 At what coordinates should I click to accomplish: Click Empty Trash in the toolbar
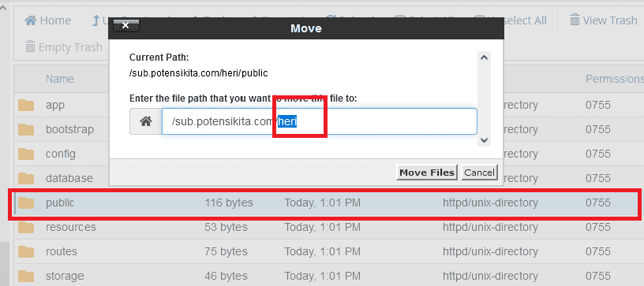[64, 47]
